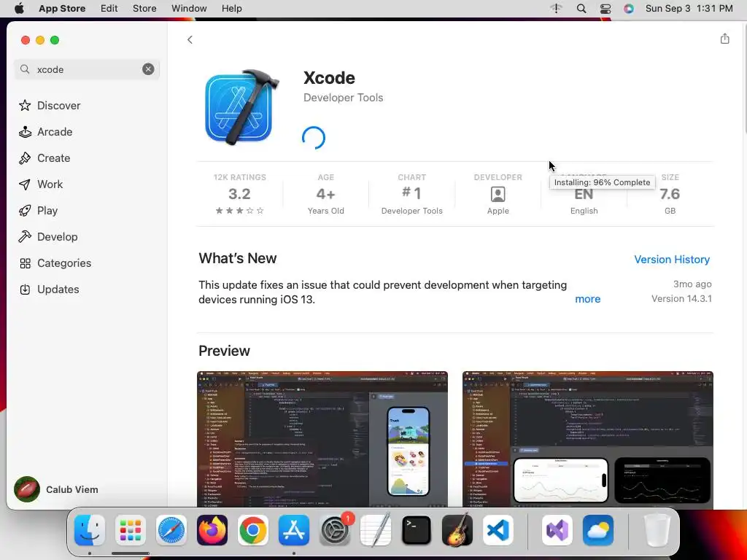Click the Develop hammer icon
Screen dimensions: 747x560
[25, 237]
